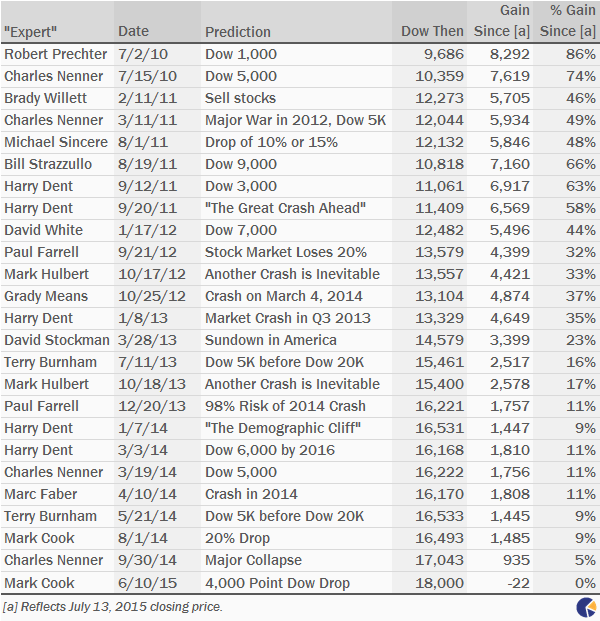Select the "Sell stocks" prediction cell
600x621 pixels.
(240, 98)
